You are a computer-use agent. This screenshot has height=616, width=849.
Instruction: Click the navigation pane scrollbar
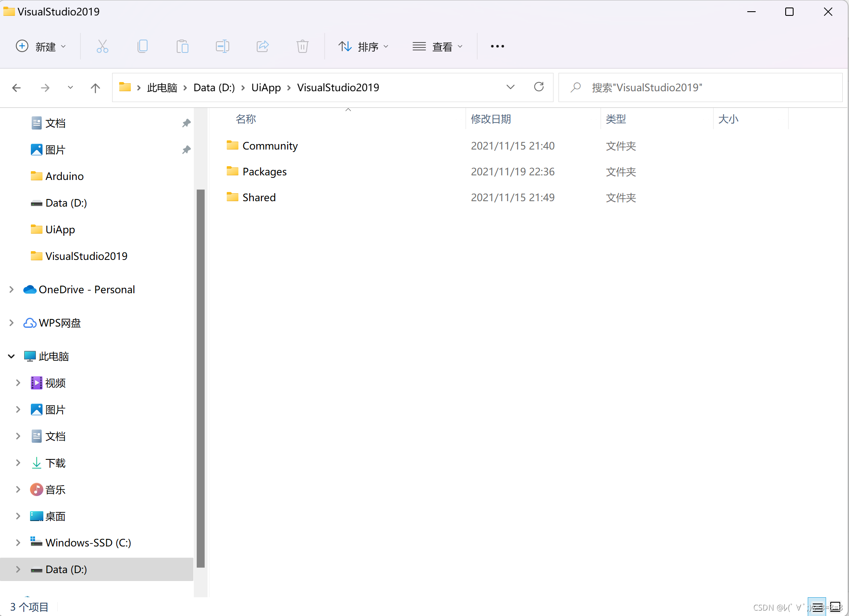(x=200, y=377)
